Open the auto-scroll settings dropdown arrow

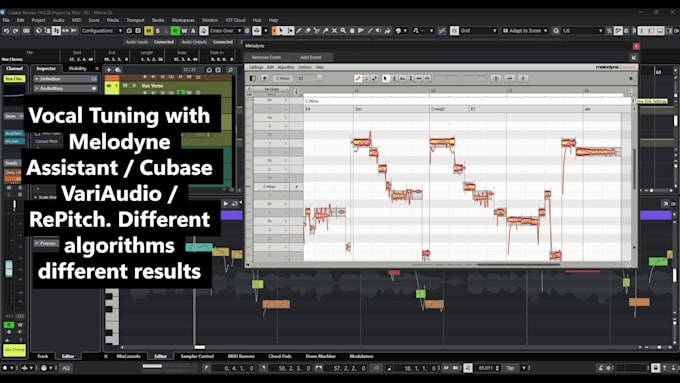pyautogui.click(x=265, y=31)
